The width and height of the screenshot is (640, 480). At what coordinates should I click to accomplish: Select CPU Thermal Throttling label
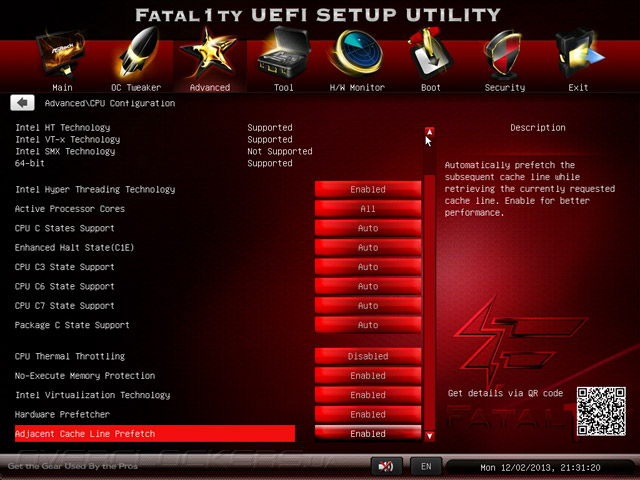70,356
